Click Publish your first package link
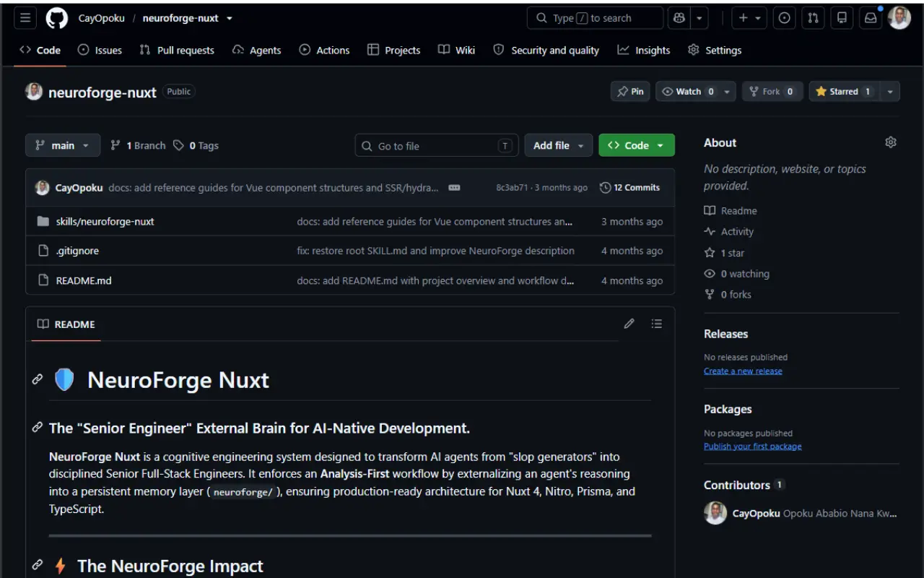924x578 pixels. click(752, 447)
